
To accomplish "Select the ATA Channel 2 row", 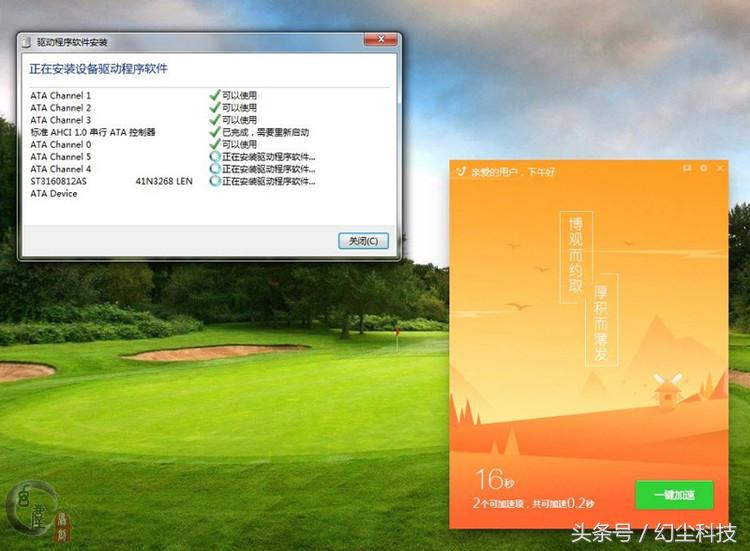I will coord(172,108).
